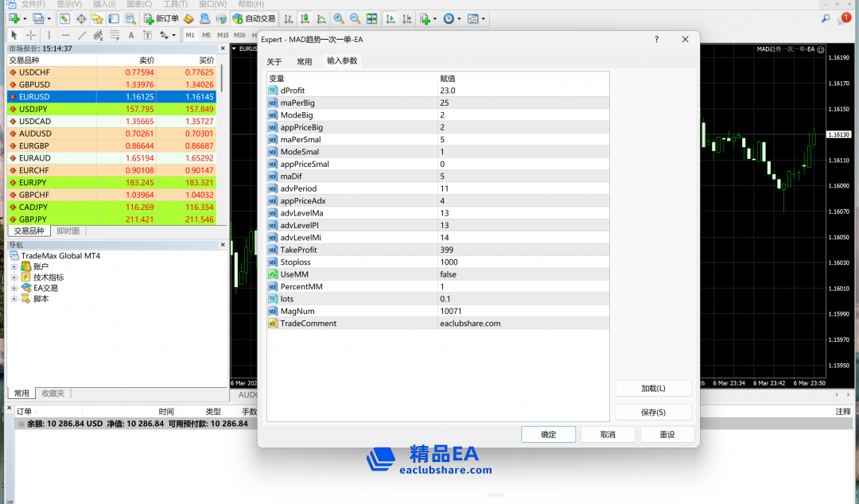Expand the EA交易 tree node
This screenshot has height=504, width=859.
pyautogui.click(x=14, y=288)
